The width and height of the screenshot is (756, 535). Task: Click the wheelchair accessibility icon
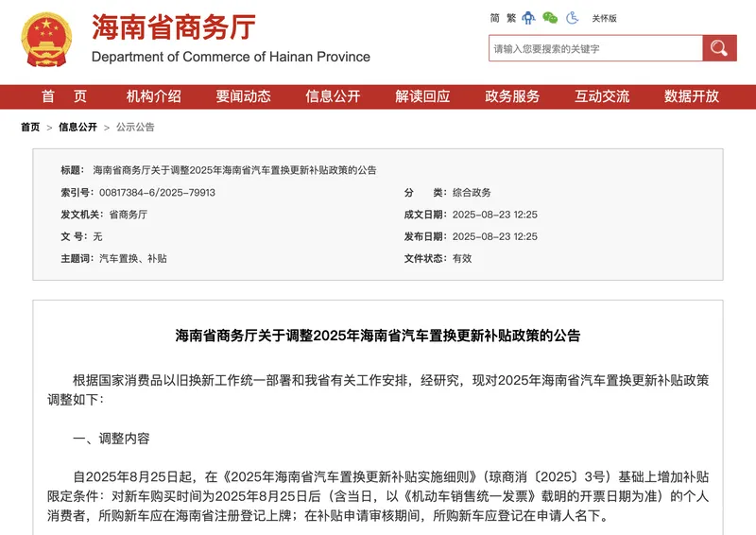573,18
